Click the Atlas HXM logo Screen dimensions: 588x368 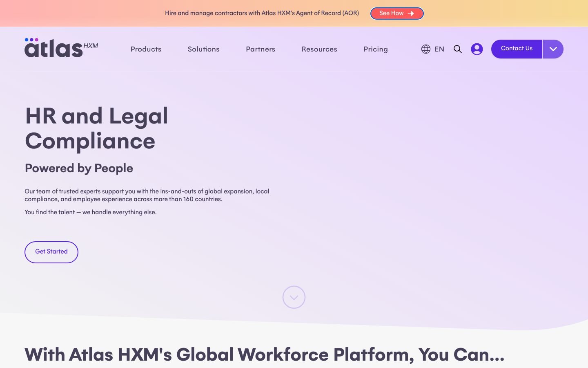(61, 48)
